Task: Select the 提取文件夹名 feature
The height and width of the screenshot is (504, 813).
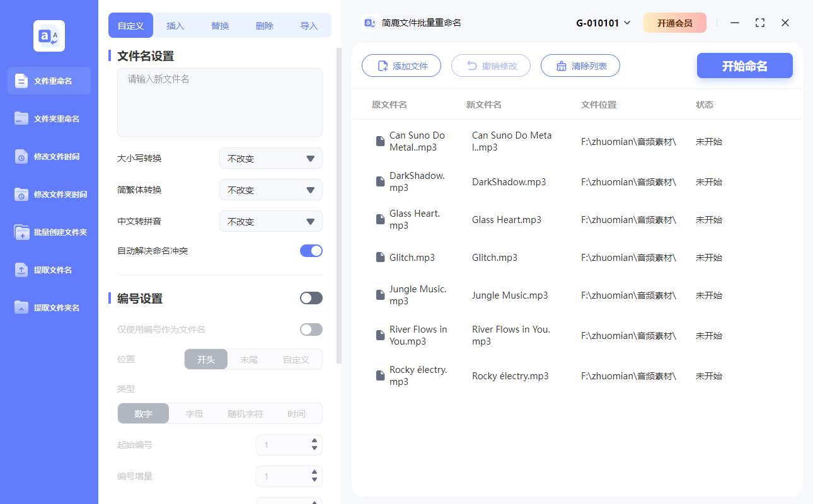Action: (49, 307)
